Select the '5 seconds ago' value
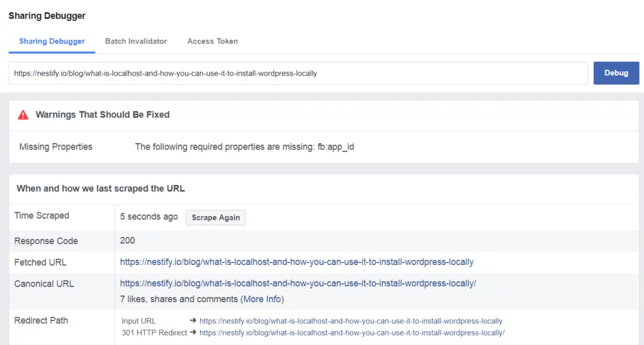Viewport: 644px width, 345px height. (x=148, y=217)
